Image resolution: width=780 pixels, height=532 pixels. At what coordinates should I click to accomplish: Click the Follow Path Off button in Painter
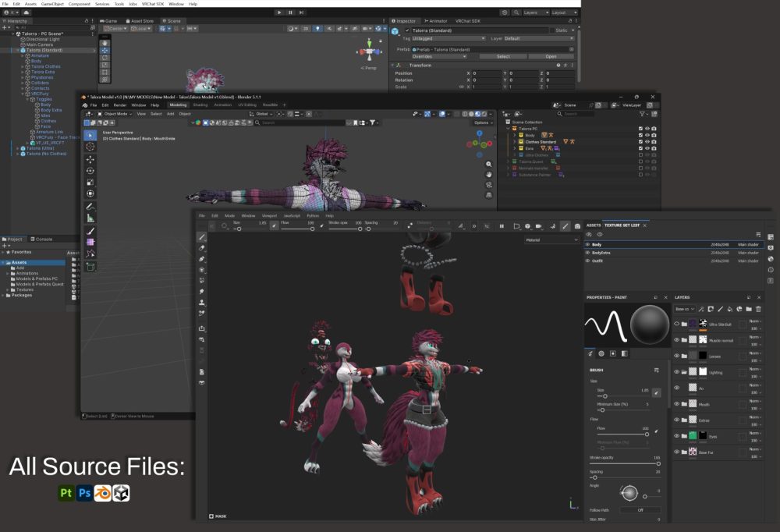[x=640, y=510]
